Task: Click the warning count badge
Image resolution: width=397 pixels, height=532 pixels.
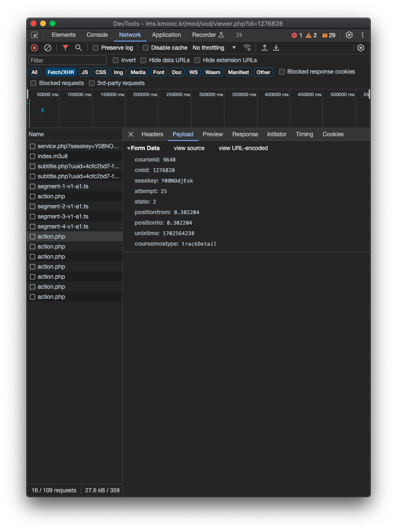Action: coord(311,35)
